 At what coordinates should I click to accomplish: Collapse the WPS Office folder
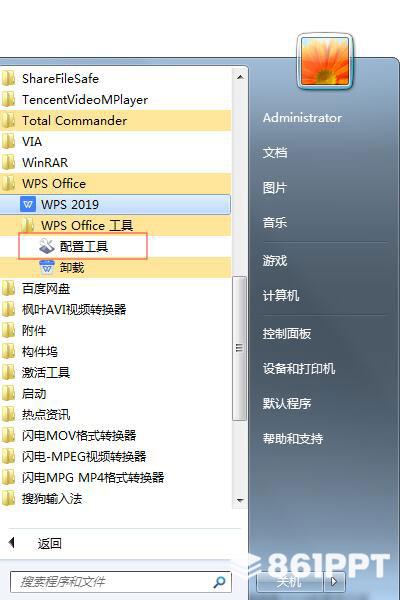point(115,184)
